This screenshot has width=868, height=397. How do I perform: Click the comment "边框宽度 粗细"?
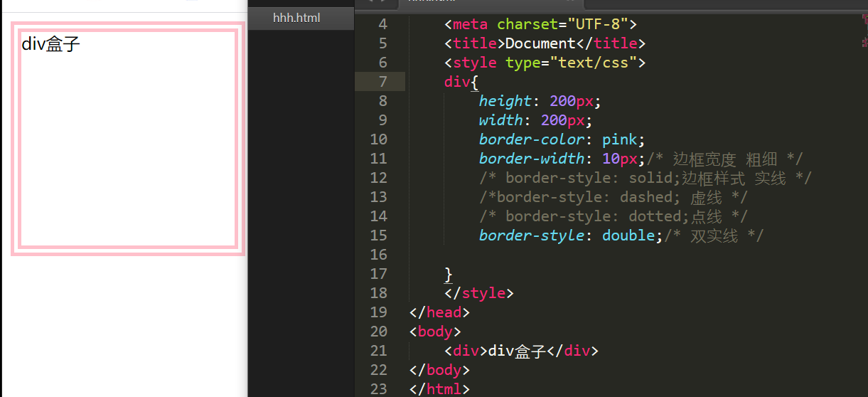(724, 159)
